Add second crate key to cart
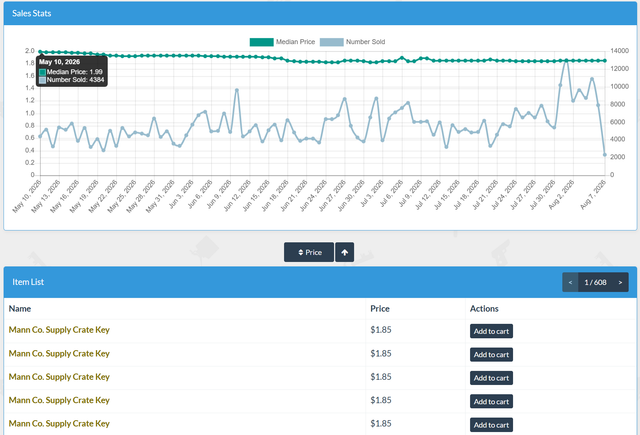The width and height of the screenshot is (640, 435). point(491,355)
